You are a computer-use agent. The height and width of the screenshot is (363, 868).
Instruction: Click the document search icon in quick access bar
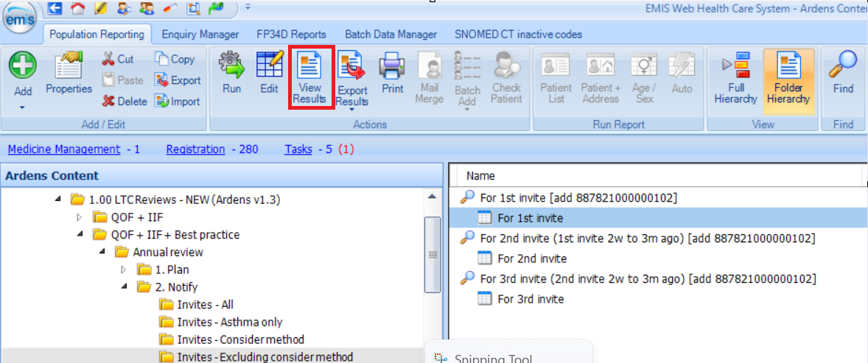(193, 8)
